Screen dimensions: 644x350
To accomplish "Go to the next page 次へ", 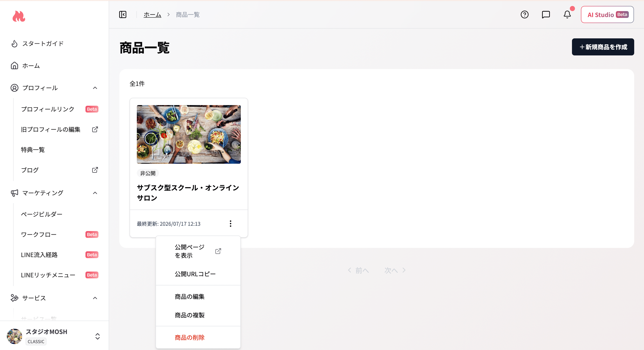I will tap(395, 270).
